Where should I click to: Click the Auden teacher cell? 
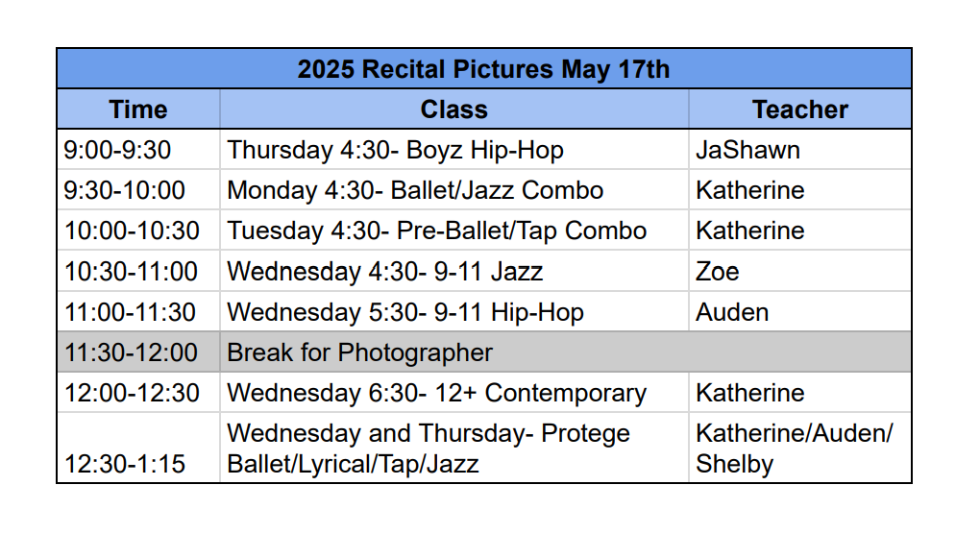[x=732, y=312]
